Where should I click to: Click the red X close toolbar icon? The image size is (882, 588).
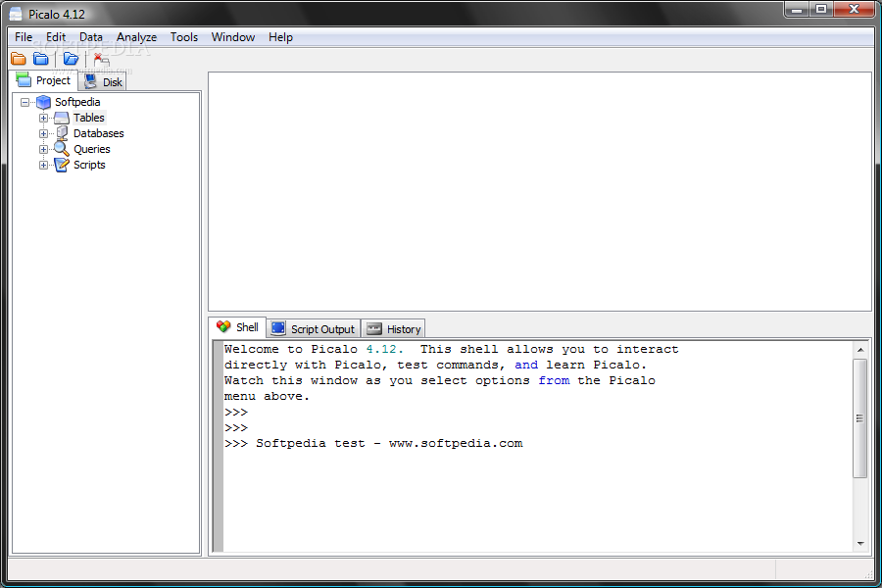[102, 59]
